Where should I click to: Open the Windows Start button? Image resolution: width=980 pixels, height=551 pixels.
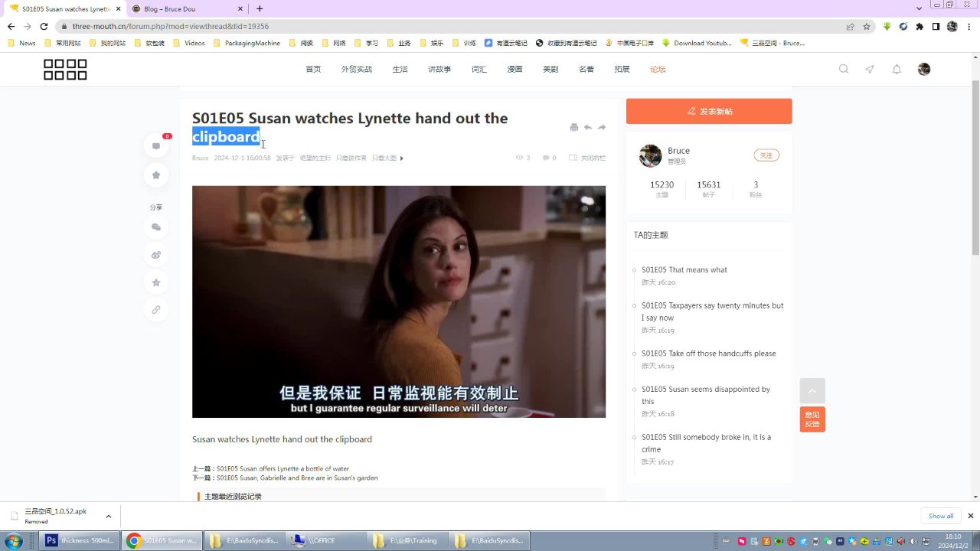pyautogui.click(x=13, y=540)
